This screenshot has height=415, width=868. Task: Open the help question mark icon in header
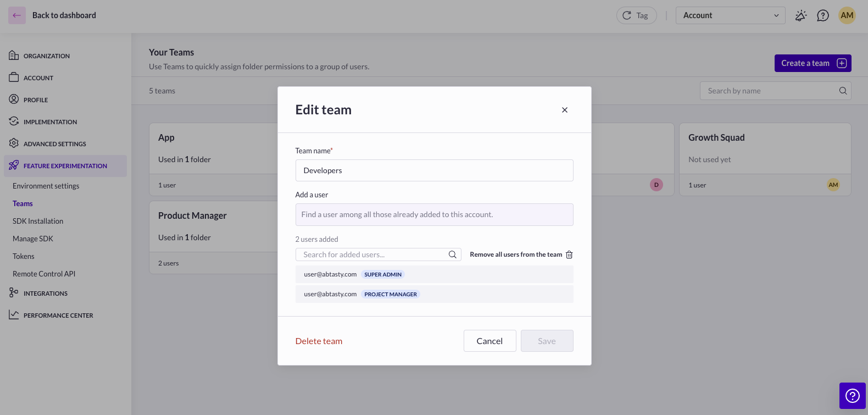coord(822,15)
